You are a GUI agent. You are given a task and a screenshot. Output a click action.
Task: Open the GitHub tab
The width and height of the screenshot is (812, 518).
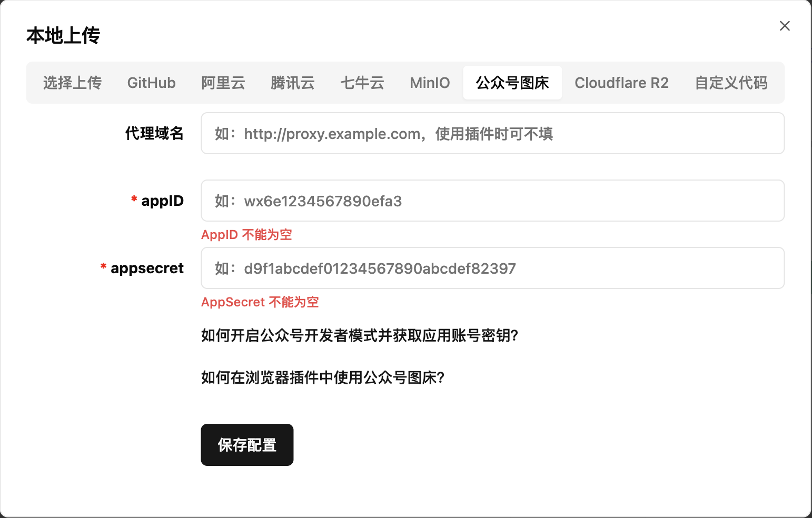pos(151,83)
